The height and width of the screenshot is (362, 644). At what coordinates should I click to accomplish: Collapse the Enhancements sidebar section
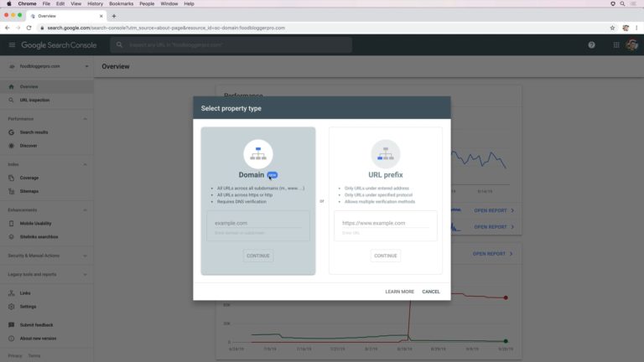[x=85, y=210]
